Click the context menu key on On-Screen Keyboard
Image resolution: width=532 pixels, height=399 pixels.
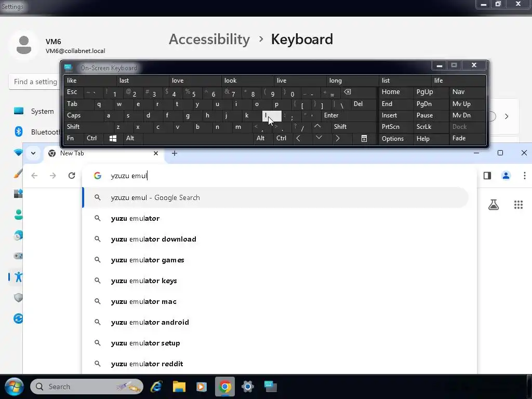pyautogui.click(x=364, y=138)
